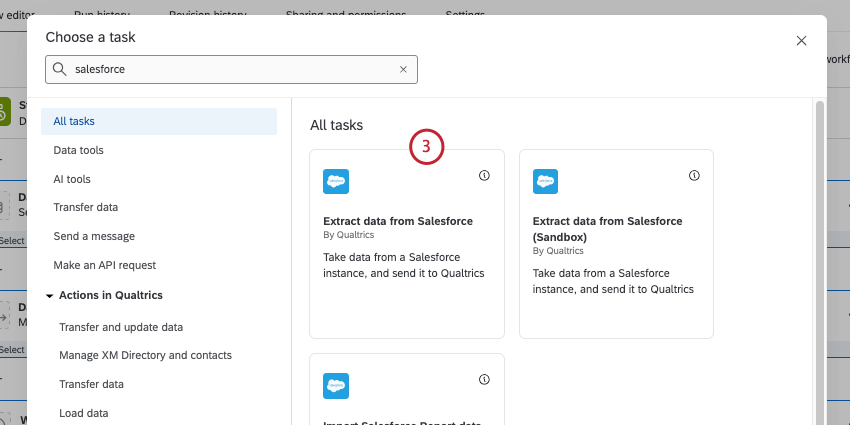This screenshot has height=425, width=850.
Task: Choose Send a message category
Action: [94, 236]
